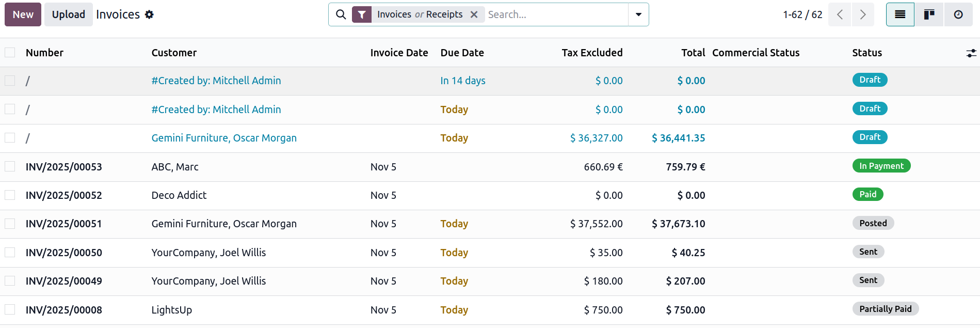
Task: Sort by the Customer column header
Action: 174,53
